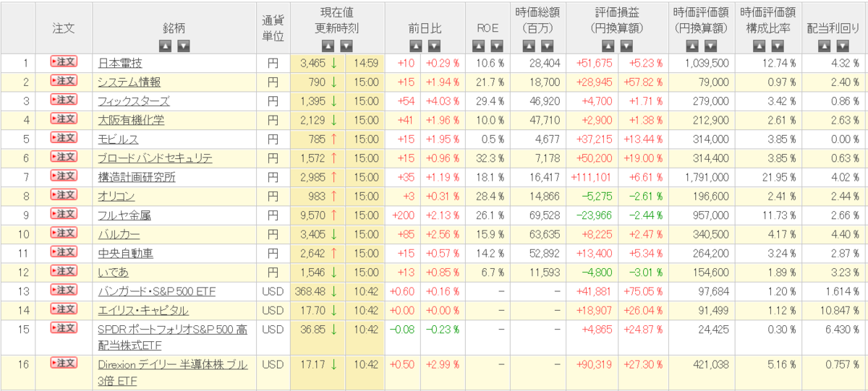Sort 前日比 column ascending arrow

point(415,46)
